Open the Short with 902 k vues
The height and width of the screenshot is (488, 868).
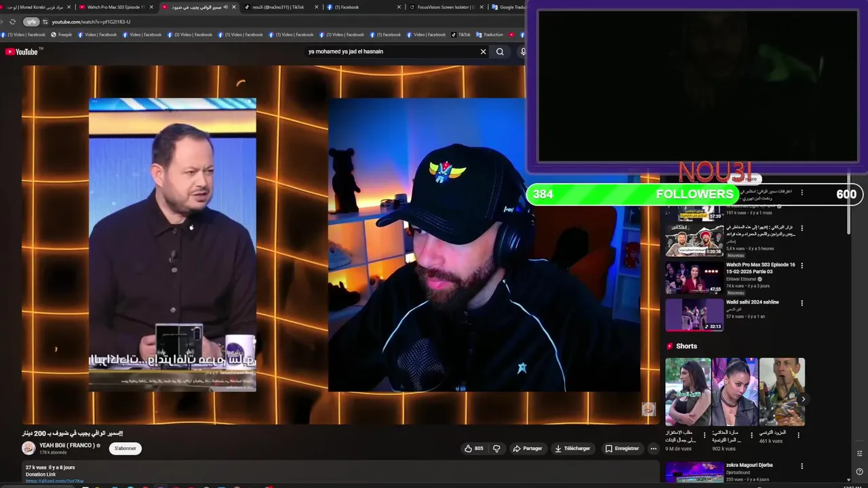[735, 392]
